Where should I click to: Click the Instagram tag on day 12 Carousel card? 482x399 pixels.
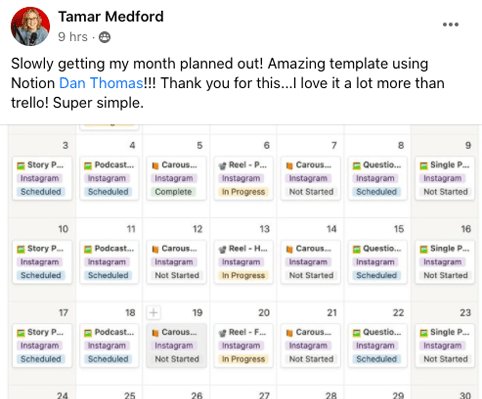pyautogui.click(x=174, y=262)
